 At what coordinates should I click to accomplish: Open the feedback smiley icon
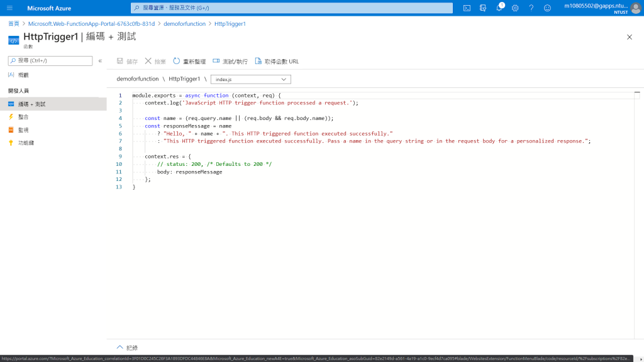[x=547, y=8]
